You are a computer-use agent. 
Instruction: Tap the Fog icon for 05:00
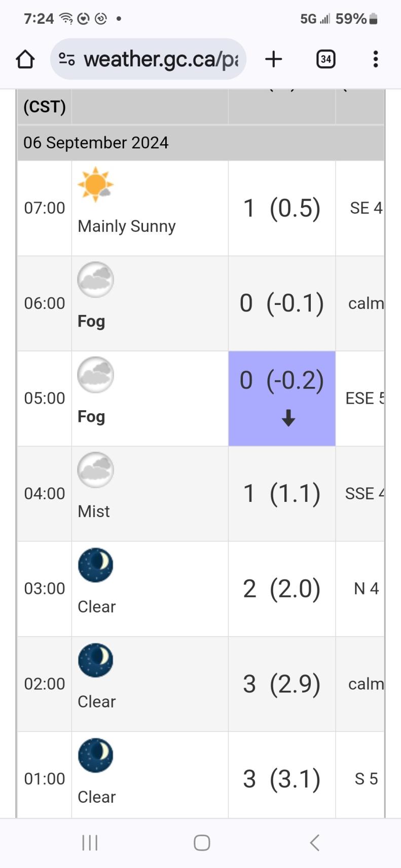(95, 375)
